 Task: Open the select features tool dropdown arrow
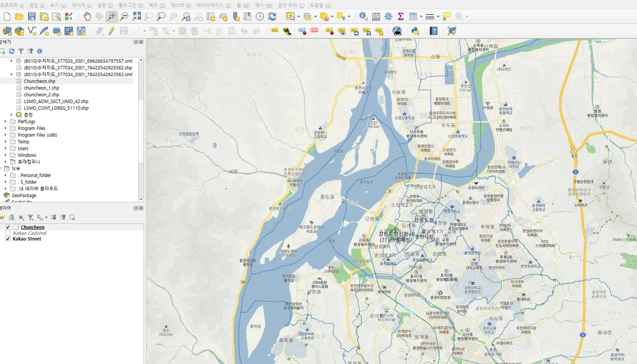pos(298,17)
